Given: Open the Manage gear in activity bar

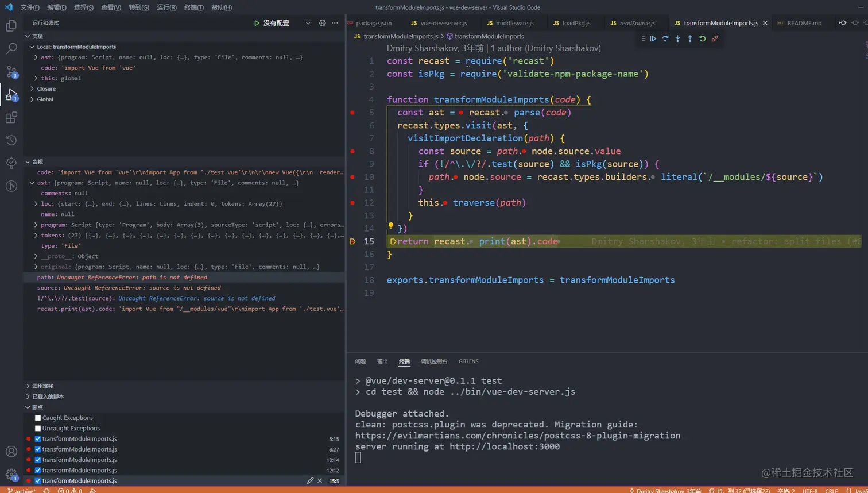Looking at the screenshot, I should click(11, 475).
